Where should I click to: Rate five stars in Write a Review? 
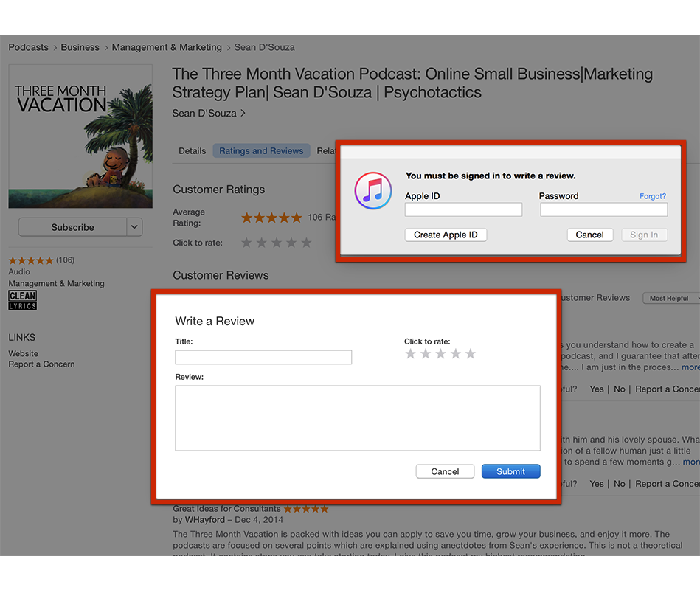pos(471,354)
